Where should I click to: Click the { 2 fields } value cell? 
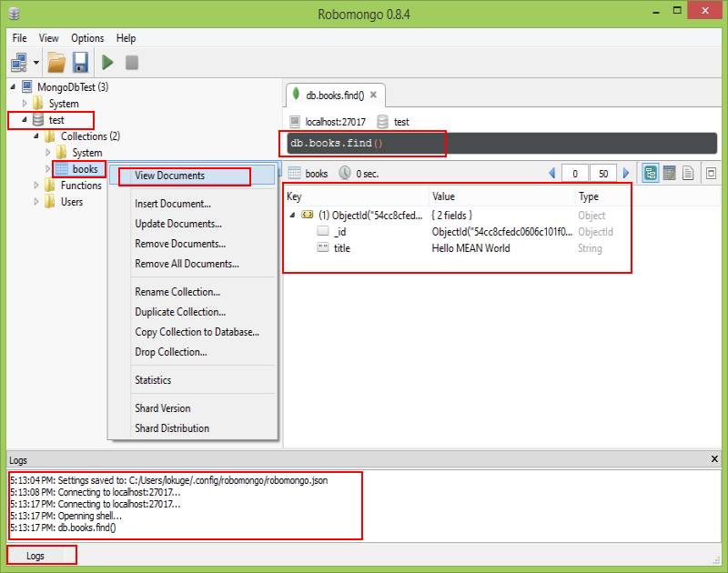click(x=451, y=216)
